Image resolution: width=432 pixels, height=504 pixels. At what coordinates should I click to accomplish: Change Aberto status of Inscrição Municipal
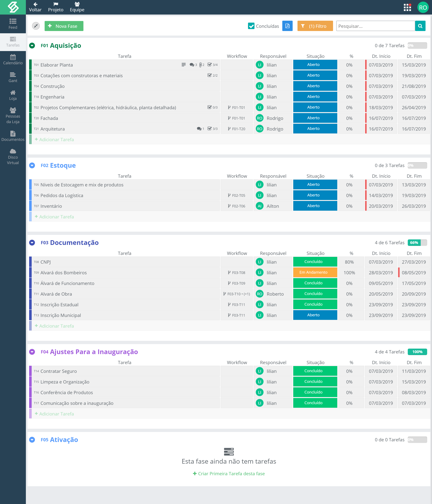pos(315,315)
